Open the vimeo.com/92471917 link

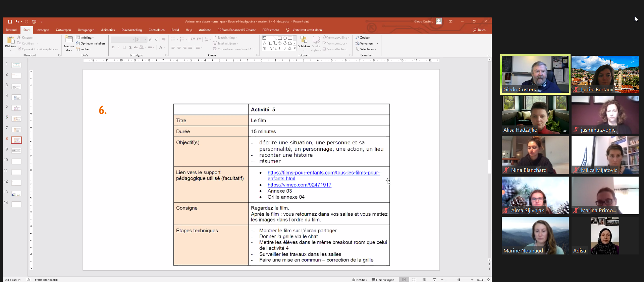(x=299, y=185)
